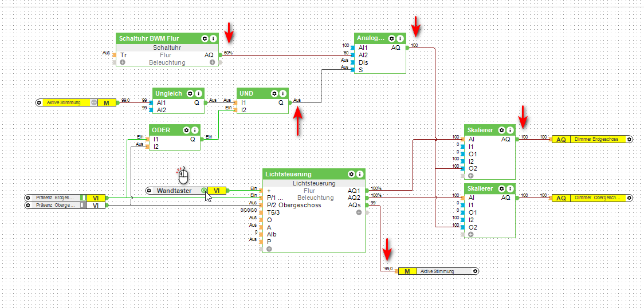Toggle the Präsenz Erdgeschoss input switch

(x=83, y=198)
